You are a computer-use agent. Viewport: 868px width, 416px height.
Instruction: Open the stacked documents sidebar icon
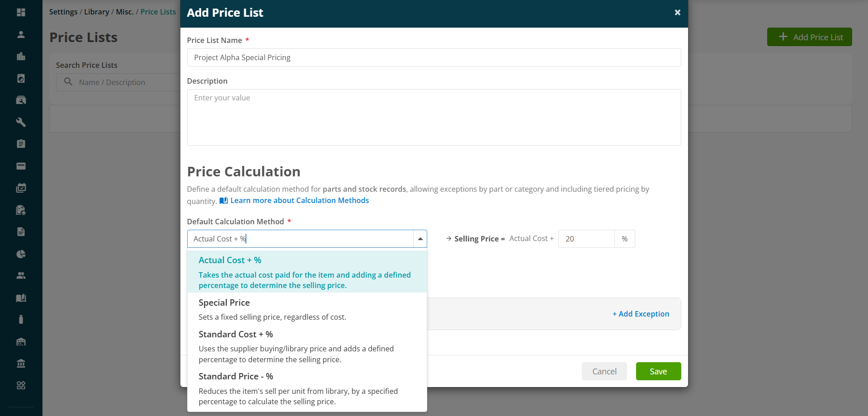click(21, 210)
